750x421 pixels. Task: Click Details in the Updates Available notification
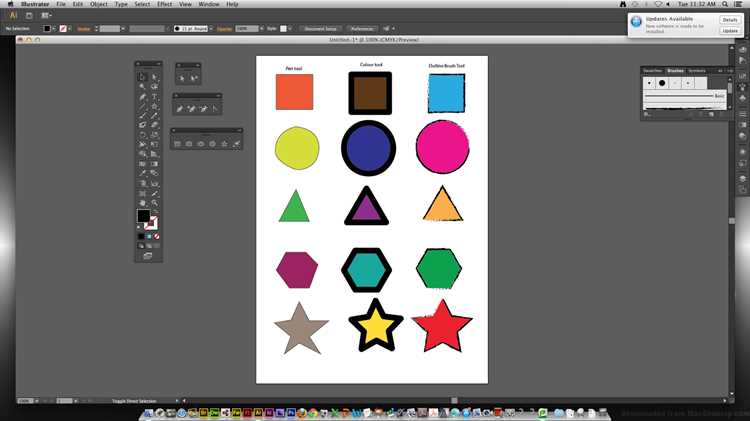(x=730, y=20)
